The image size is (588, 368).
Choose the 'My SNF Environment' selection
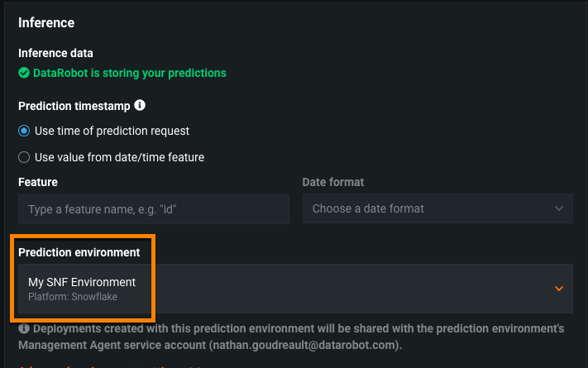pos(82,282)
